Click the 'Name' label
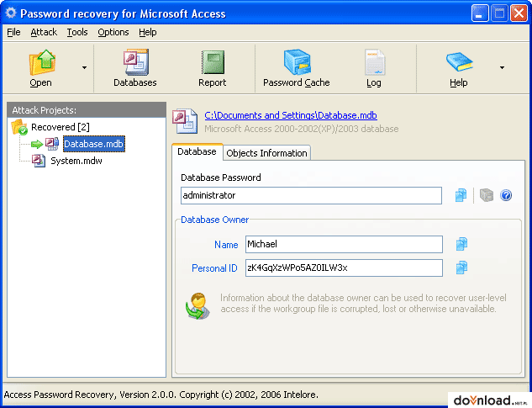Screen dimensions: 532x408 coord(226,245)
